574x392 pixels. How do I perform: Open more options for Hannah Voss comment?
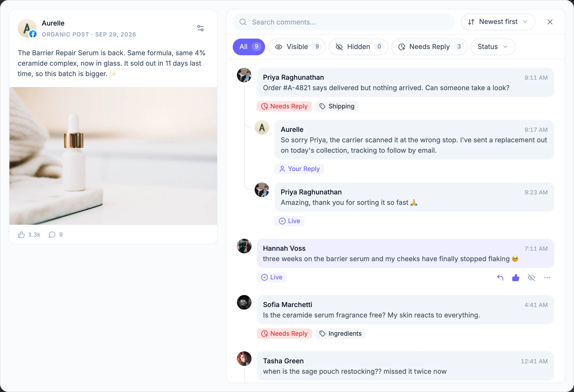coord(547,278)
